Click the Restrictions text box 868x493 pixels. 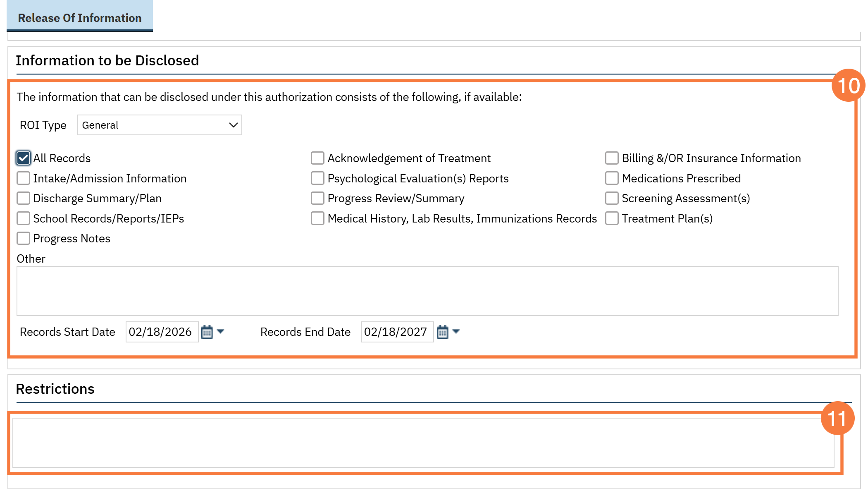[x=423, y=443]
